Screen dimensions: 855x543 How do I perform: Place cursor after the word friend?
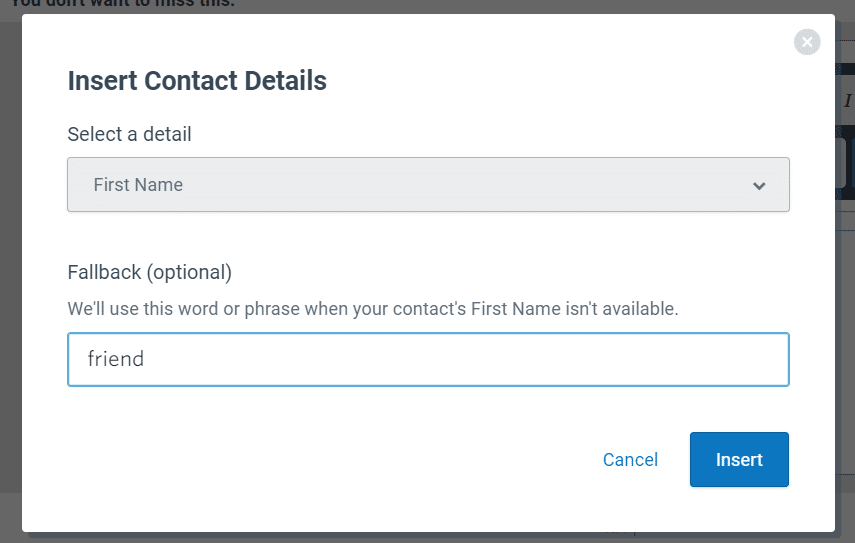tap(145, 359)
